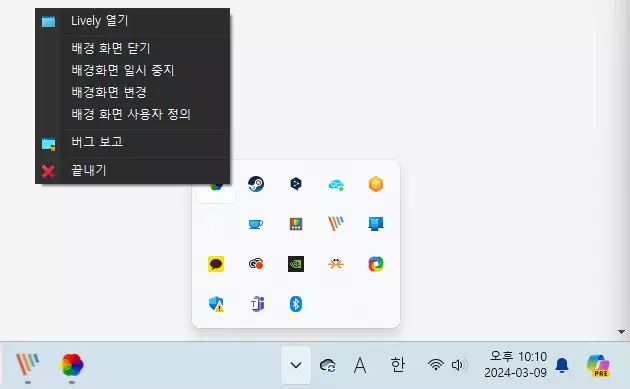Click the dark hexagon play-arrow tray icon
630x389 pixels.
(x=296, y=184)
